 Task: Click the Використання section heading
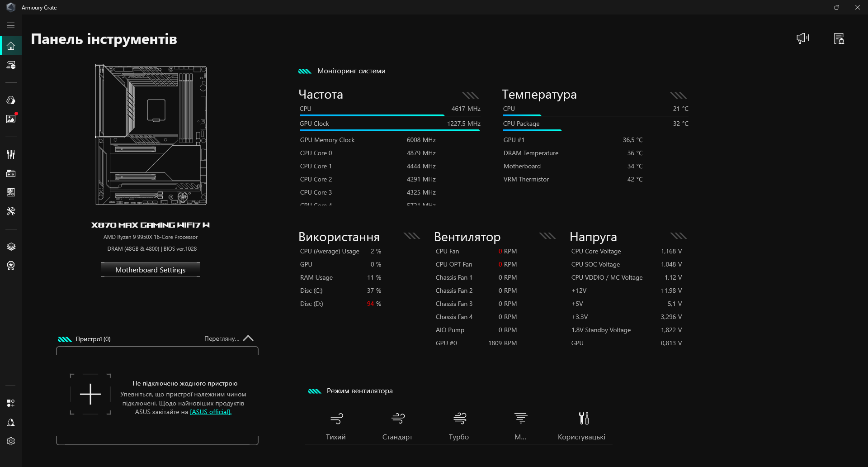click(339, 237)
